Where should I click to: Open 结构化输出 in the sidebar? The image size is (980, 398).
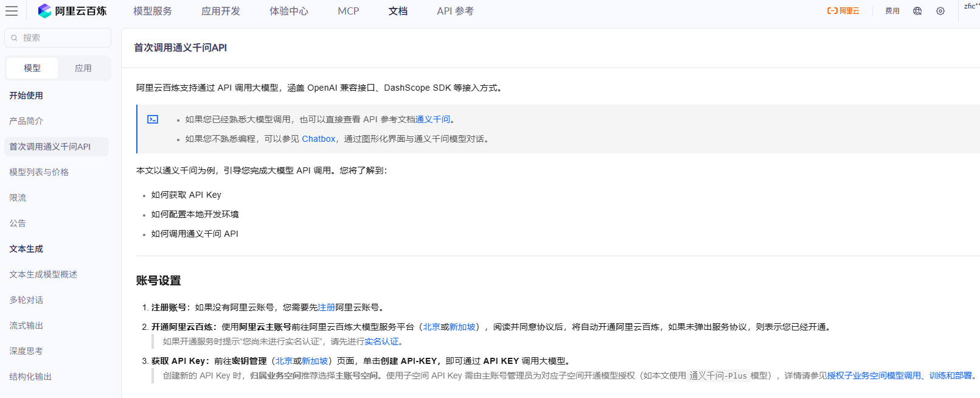click(x=30, y=377)
